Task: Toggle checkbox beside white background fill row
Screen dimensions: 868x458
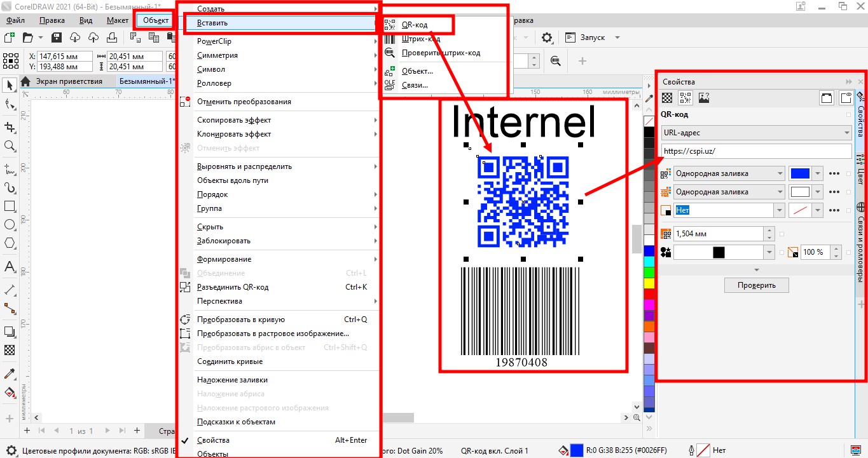Action: (848, 192)
